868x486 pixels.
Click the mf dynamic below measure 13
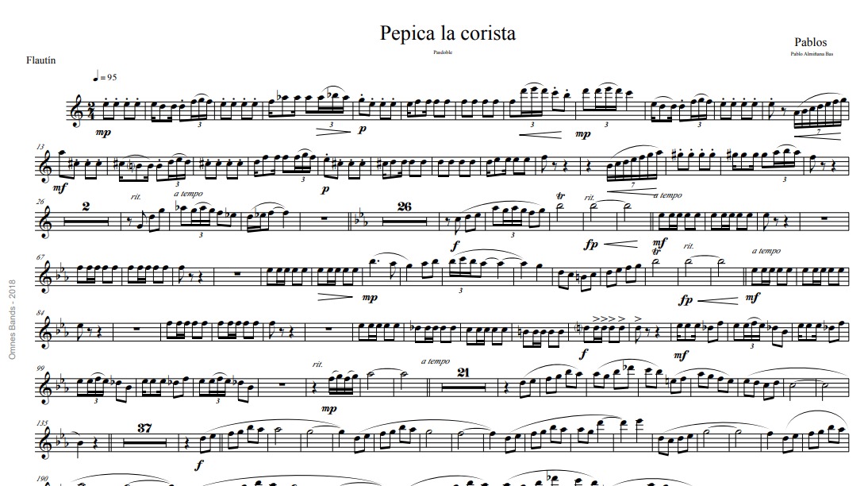[x=60, y=188]
